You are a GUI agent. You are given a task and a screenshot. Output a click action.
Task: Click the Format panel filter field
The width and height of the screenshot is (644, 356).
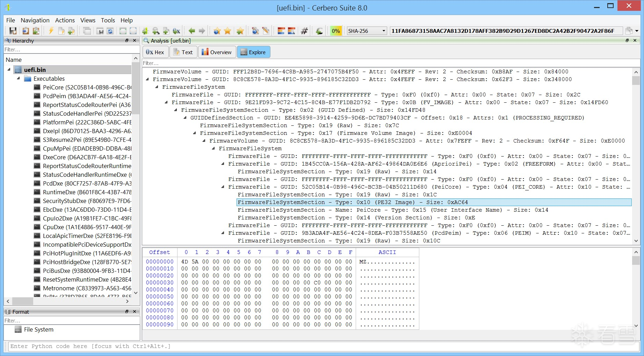[72, 321]
